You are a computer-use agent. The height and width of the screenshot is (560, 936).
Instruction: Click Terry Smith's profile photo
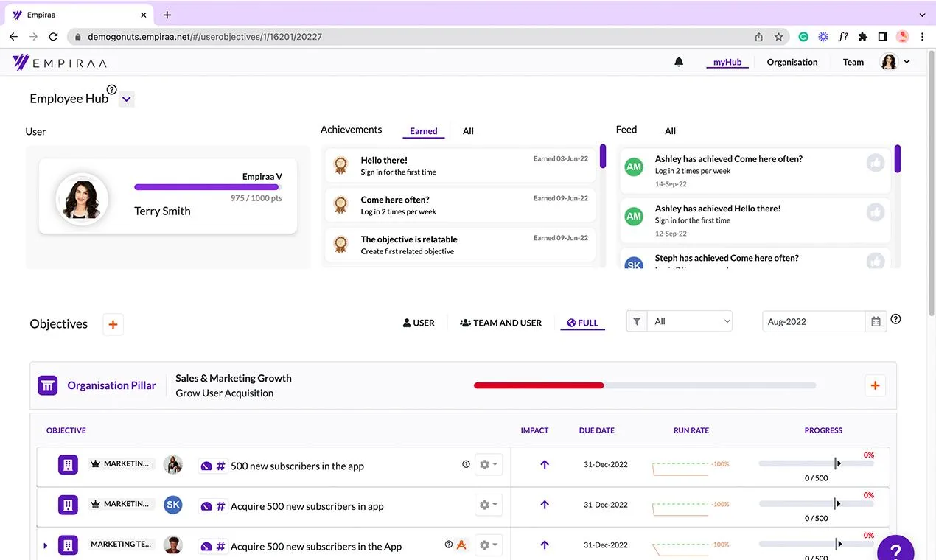click(x=82, y=200)
